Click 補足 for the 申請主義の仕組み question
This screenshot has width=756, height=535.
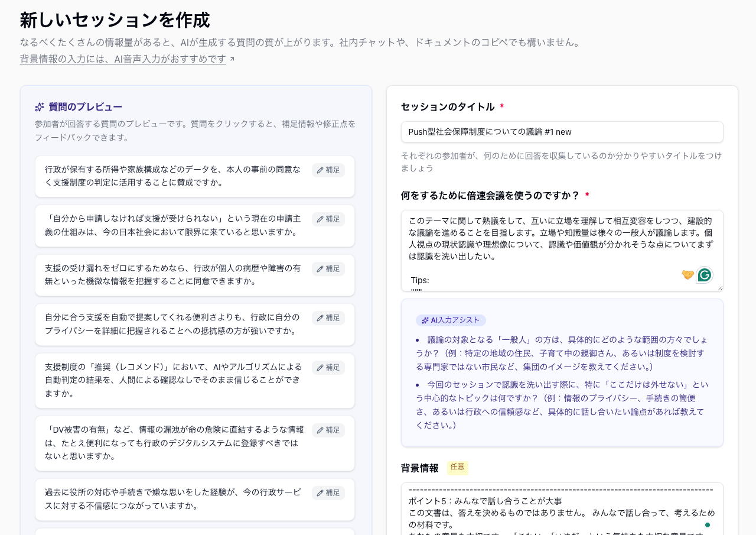point(328,219)
